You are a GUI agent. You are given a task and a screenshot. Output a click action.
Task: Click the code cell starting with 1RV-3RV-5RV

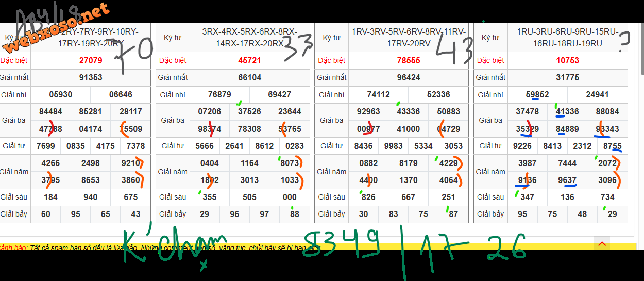click(409, 38)
